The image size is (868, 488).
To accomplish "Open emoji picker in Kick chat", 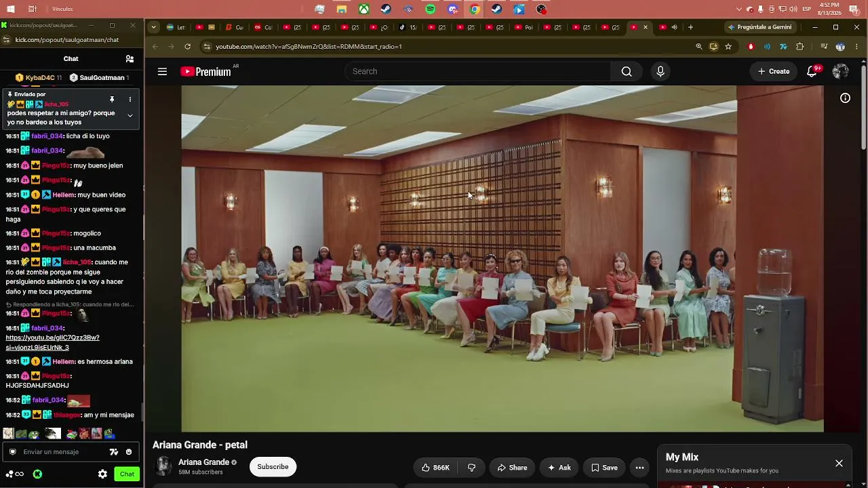I will coord(129,452).
